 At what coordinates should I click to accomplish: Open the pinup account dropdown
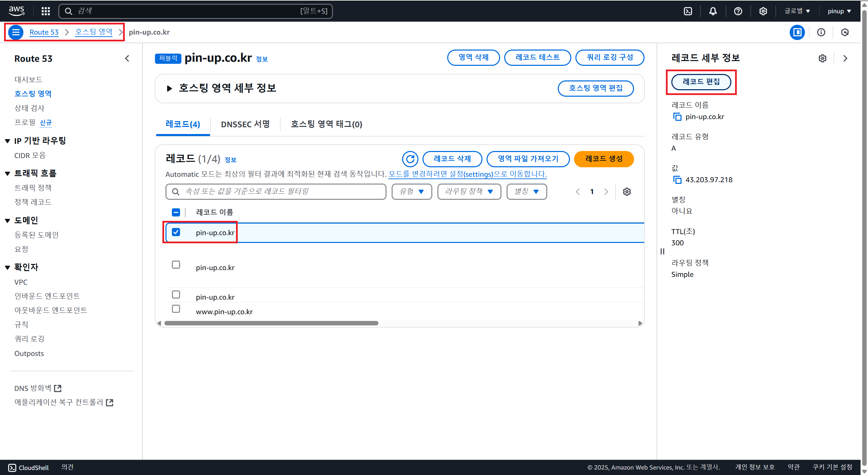coord(840,11)
